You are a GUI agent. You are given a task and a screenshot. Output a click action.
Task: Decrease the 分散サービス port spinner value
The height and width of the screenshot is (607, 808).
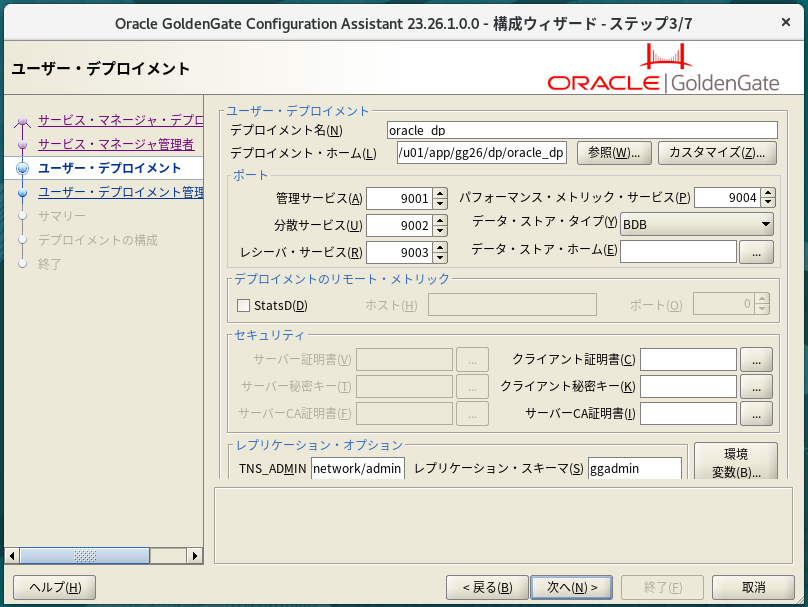click(x=439, y=230)
